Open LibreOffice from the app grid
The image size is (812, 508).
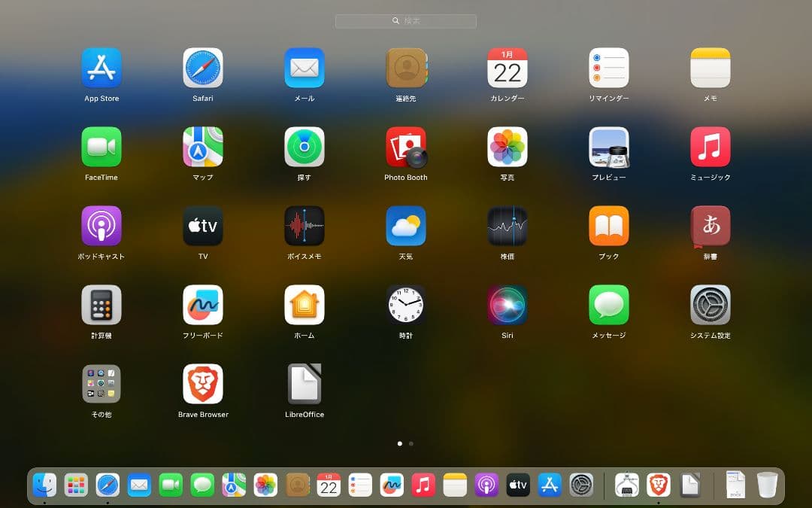[x=304, y=385]
